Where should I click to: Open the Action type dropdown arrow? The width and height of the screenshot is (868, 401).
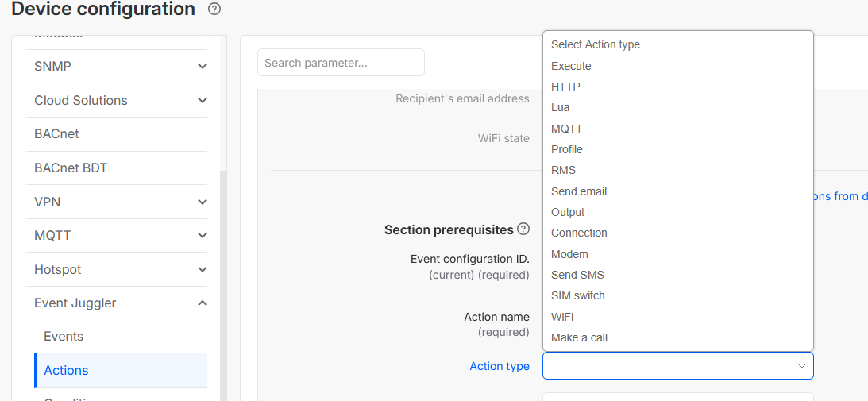(801, 366)
